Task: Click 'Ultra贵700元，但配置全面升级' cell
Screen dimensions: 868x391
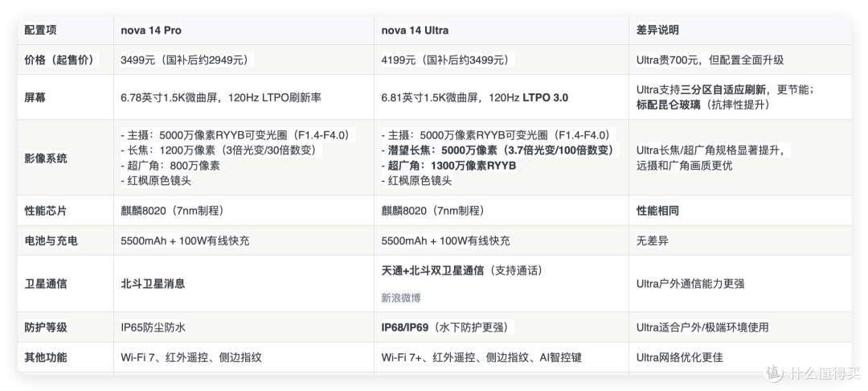Action: 710,60
